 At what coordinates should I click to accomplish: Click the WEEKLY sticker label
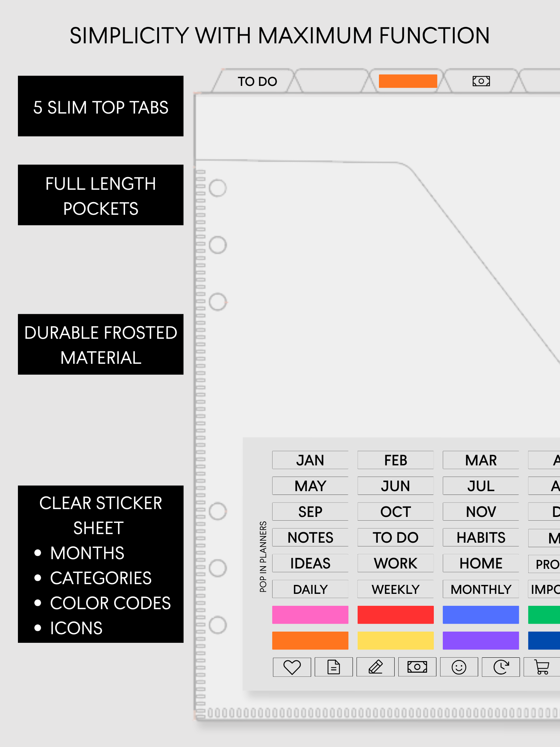tap(396, 589)
